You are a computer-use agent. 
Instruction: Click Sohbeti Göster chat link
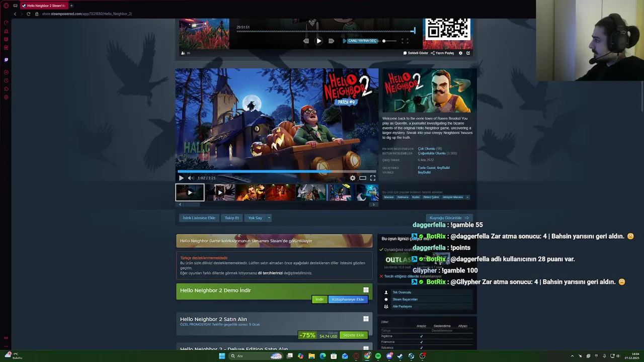(416, 53)
